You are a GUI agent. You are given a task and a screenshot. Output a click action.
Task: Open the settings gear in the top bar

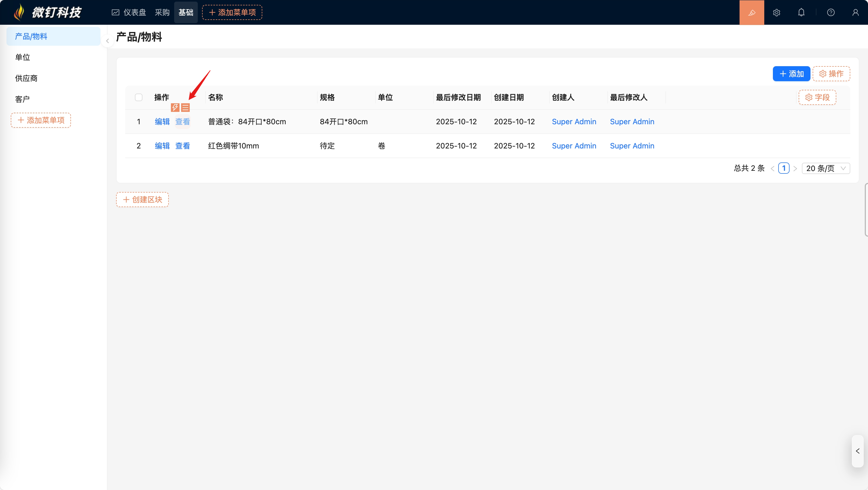point(776,12)
